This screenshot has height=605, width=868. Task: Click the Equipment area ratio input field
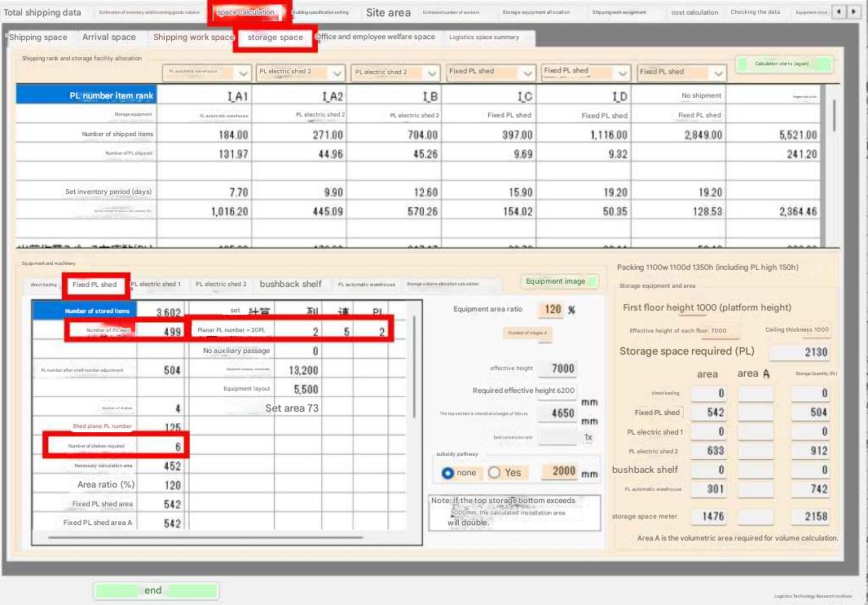click(x=551, y=310)
